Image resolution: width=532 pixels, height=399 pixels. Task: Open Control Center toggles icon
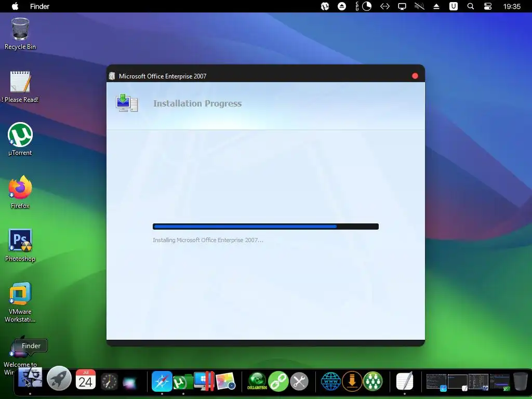coord(488,6)
